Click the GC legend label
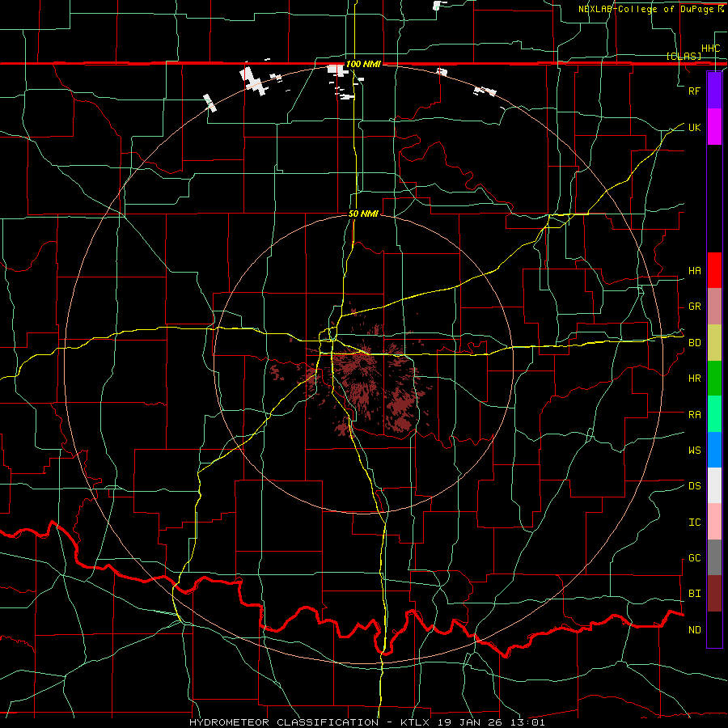 (x=694, y=558)
